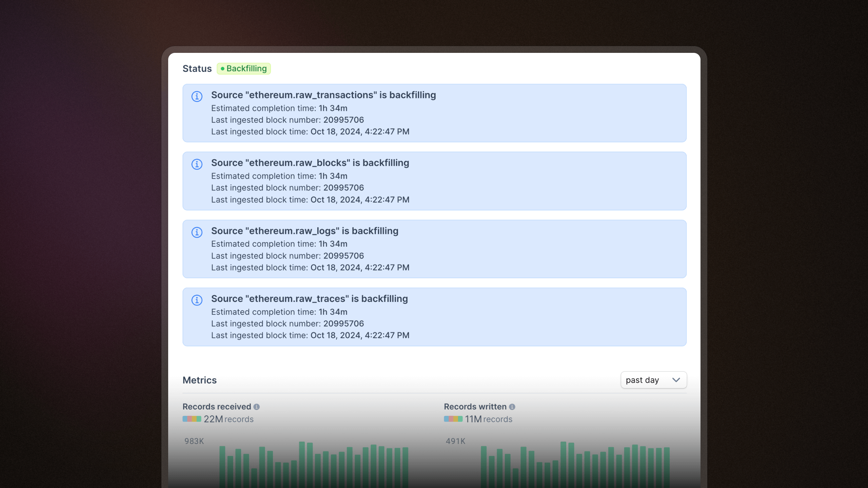Click the 983K axis label on Records received chart

194,441
